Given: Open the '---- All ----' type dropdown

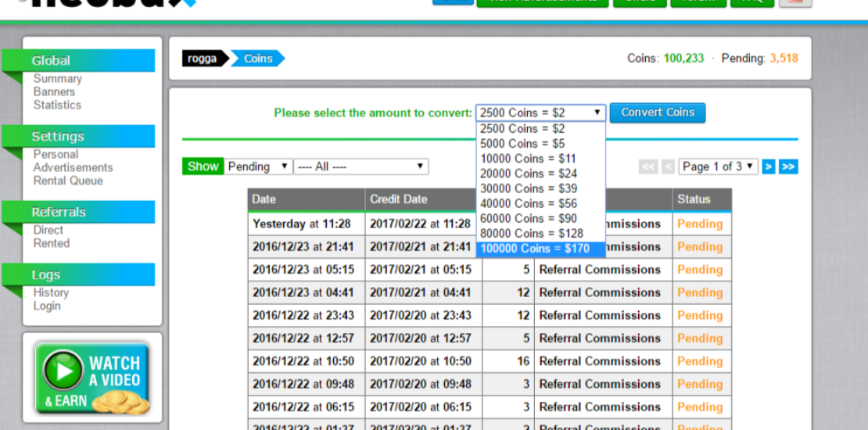Looking at the screenshot, I should [x=360, y=167].
